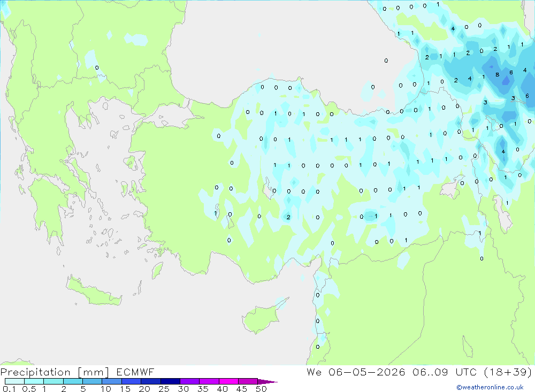Click the '25' legend scale label
This screenshot has height=392, width=535.
point(164,389)
